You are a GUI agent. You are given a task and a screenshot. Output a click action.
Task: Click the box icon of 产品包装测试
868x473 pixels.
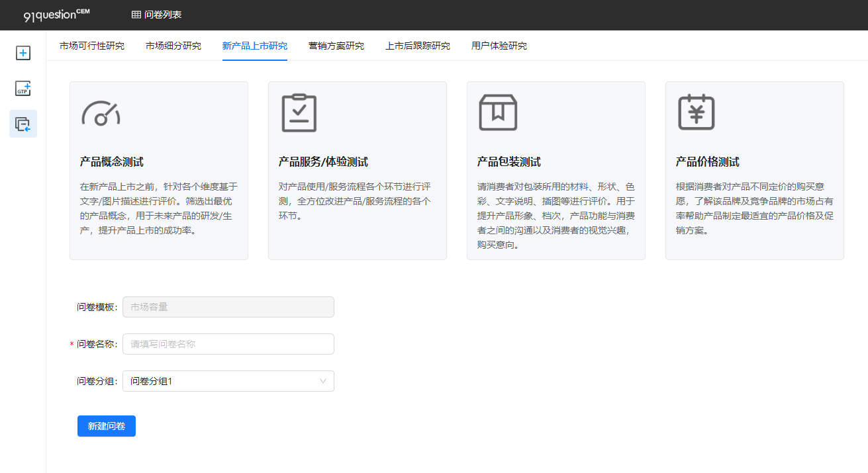click(x=498, y=112)
